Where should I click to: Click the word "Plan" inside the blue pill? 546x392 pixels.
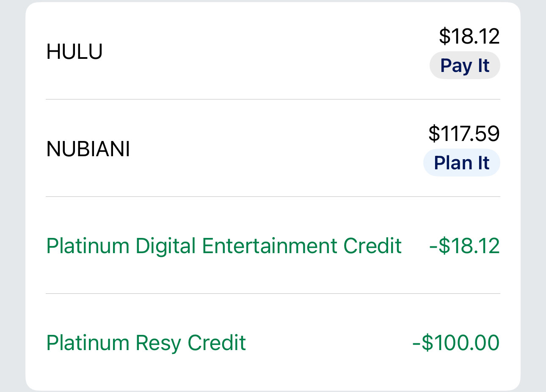pos(453,163)
